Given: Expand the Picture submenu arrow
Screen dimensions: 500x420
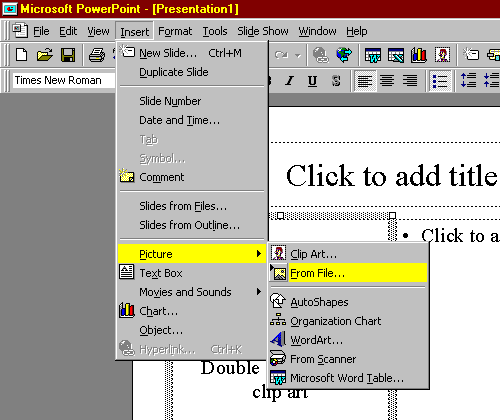Looking at the screenshot, I should 259,254.
